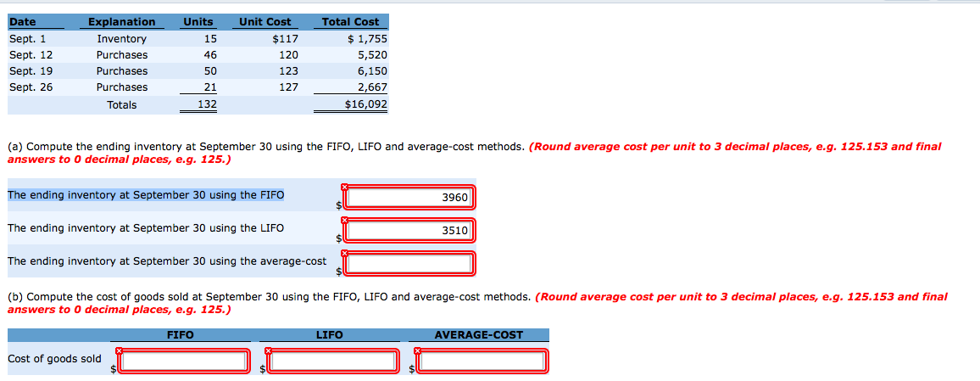
Task: Click the 21 units cell
Action: [x=210, y=87]
